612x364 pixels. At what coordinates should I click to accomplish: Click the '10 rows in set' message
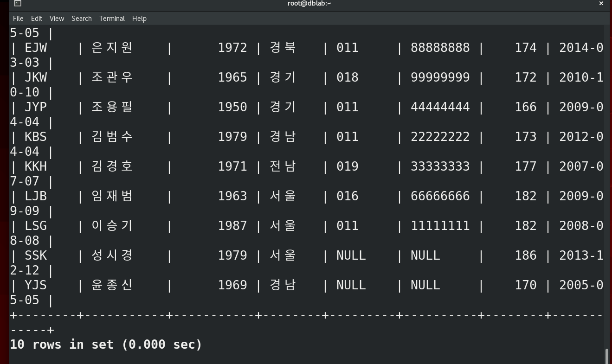(106, 345)
